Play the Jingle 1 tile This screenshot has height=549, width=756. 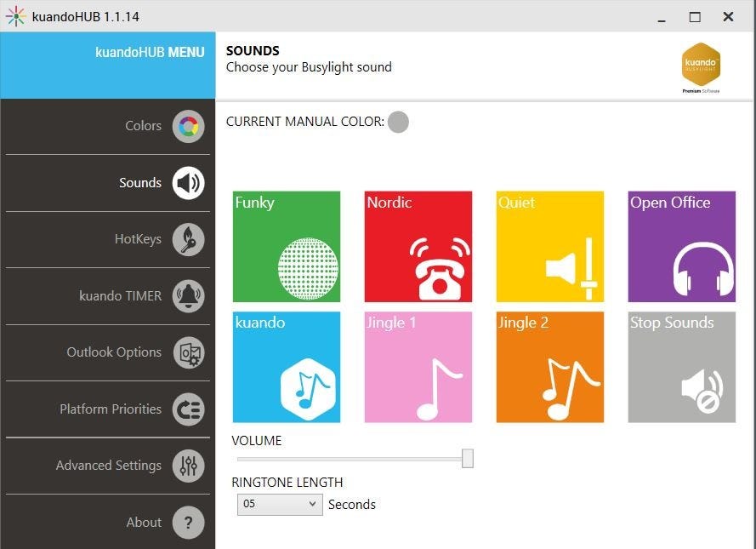(418, 367)
